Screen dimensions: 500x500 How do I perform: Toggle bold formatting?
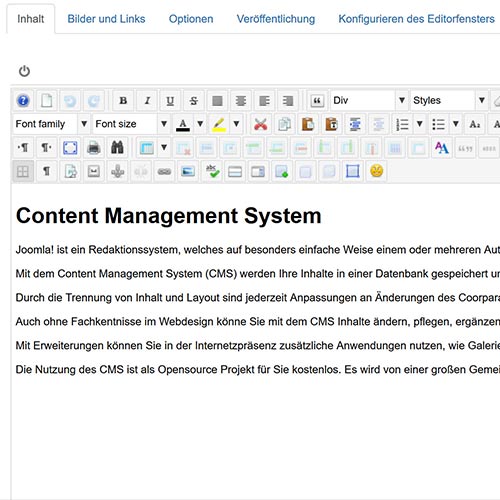point(123,100)
